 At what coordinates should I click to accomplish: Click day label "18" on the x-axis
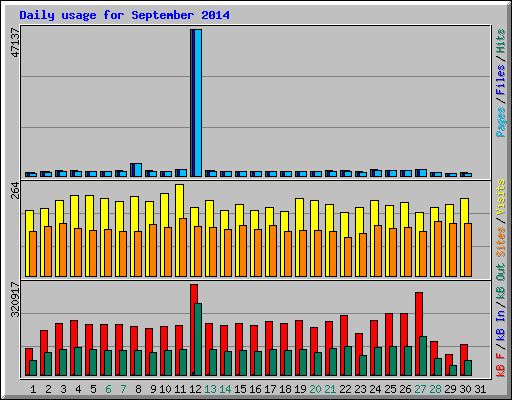click(285, 389)
